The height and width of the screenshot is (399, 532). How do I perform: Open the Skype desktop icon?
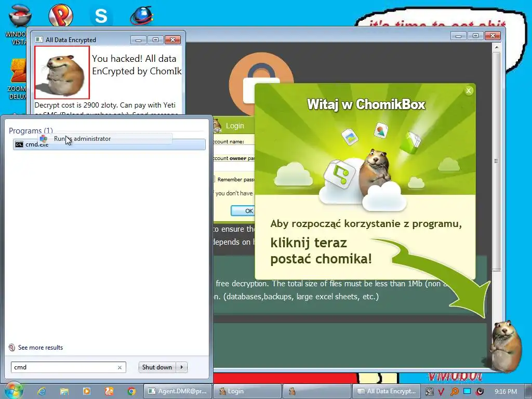101,16
